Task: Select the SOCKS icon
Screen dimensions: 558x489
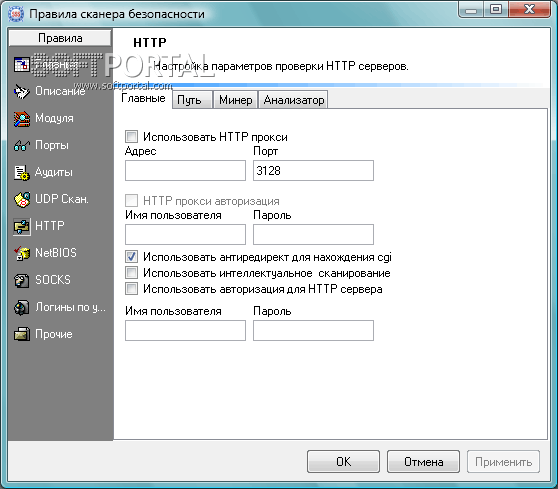Action: coord(22,280)
